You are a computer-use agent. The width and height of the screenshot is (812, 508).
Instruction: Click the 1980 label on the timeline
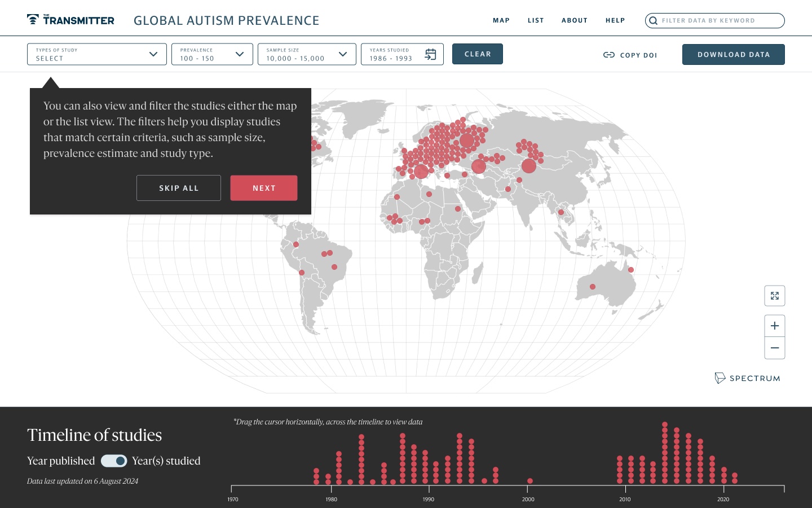click(331, 500)
